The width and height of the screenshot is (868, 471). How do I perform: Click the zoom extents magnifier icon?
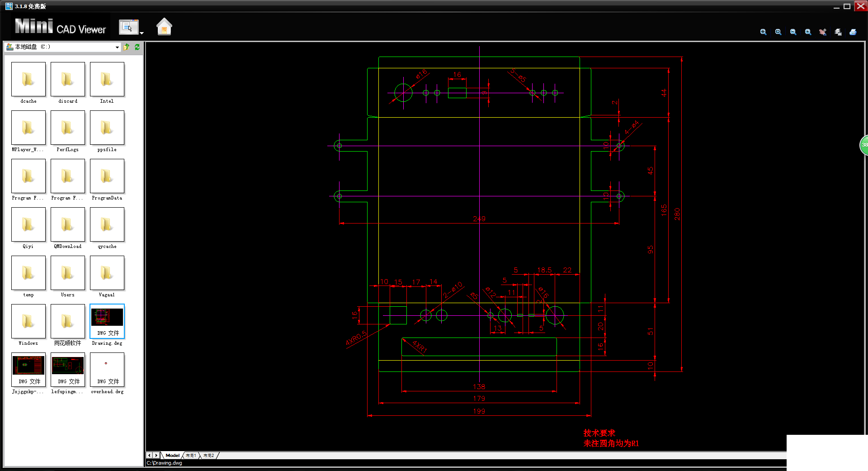(763, 32)
